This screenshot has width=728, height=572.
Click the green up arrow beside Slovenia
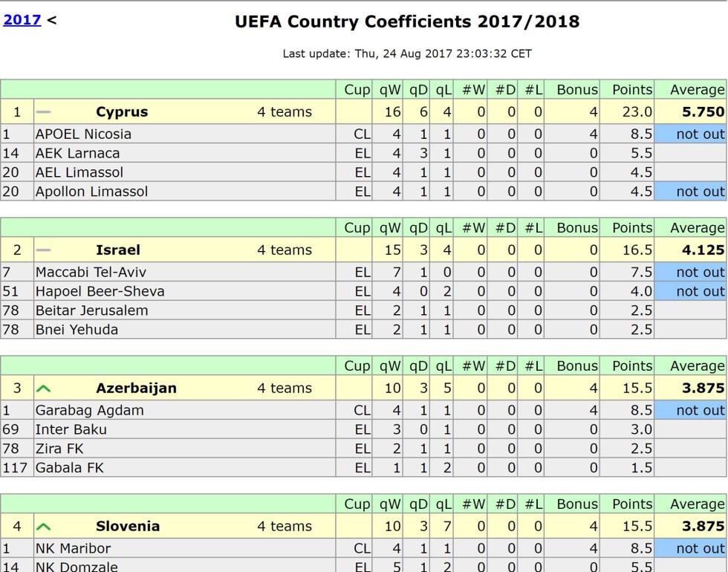pos(43,527)
